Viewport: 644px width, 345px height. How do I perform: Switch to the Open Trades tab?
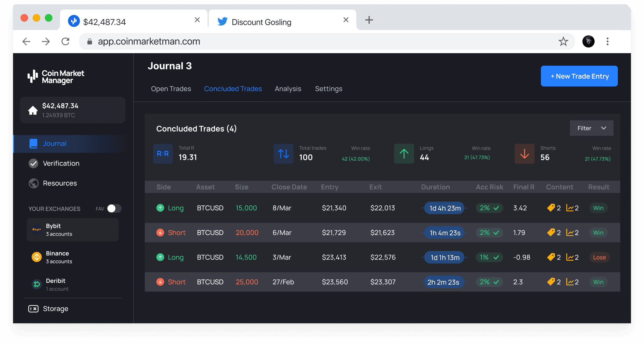pos(171,88)
